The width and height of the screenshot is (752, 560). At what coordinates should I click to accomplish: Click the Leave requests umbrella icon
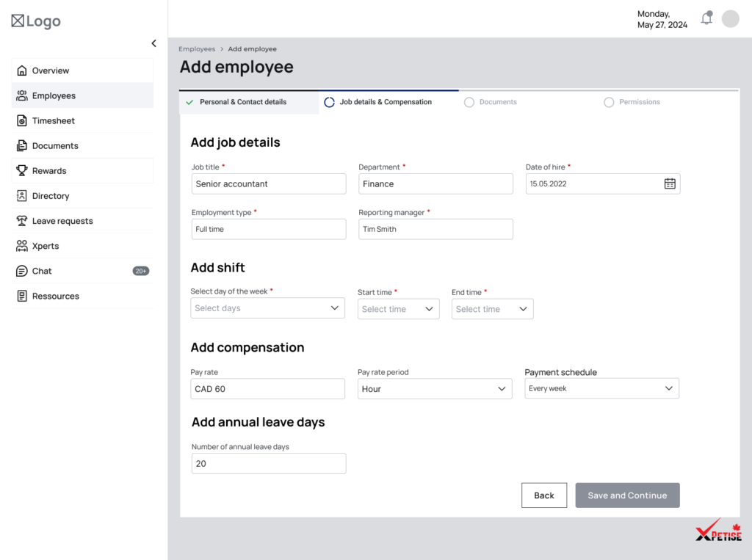tap(22, 221)
